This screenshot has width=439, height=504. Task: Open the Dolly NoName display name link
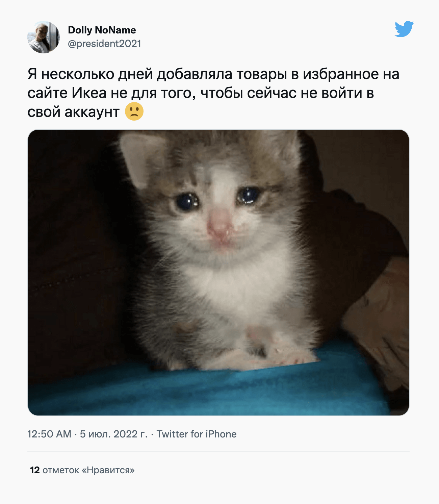pos(102,30)
